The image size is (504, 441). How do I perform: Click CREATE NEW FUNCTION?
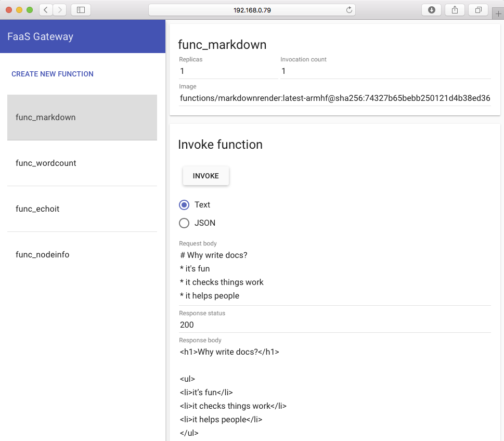point(52,74)
